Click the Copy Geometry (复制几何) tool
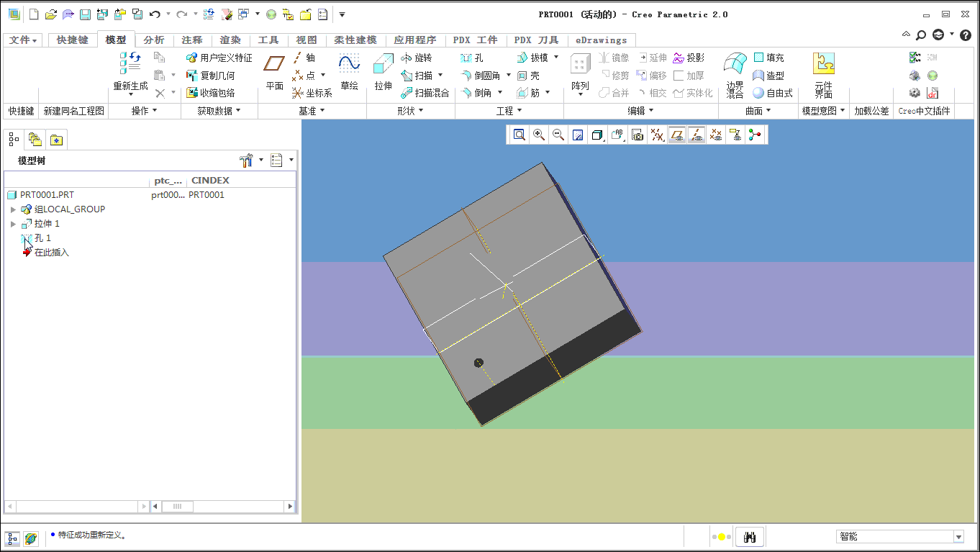This screenshot has width=980, height=552. click(210, 76)
